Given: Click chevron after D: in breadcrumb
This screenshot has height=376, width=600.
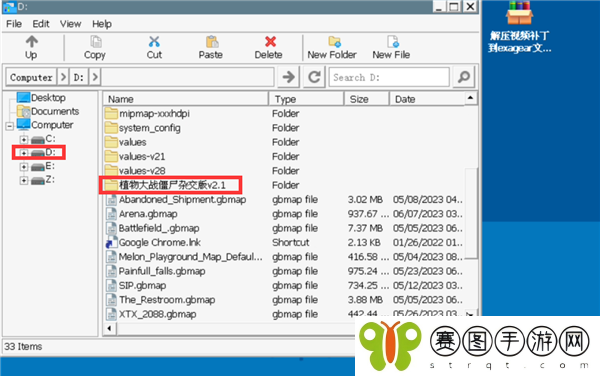Looking at the screenshot, I should (95, 77).
